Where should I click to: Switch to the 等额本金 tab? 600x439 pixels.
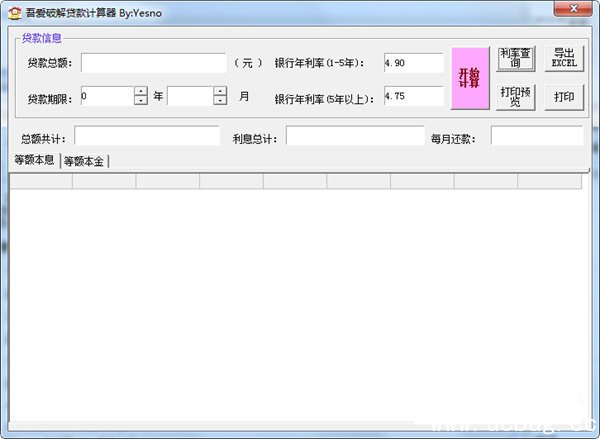click(x=84, y=161)
